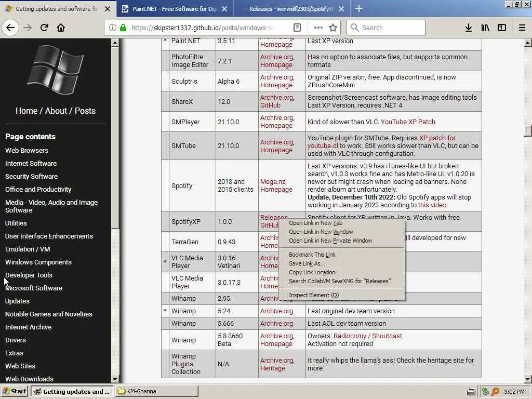Open Heritage link for Winamp Plugins Collection
This screenshot has width=532, height=399.
[272, 368]
